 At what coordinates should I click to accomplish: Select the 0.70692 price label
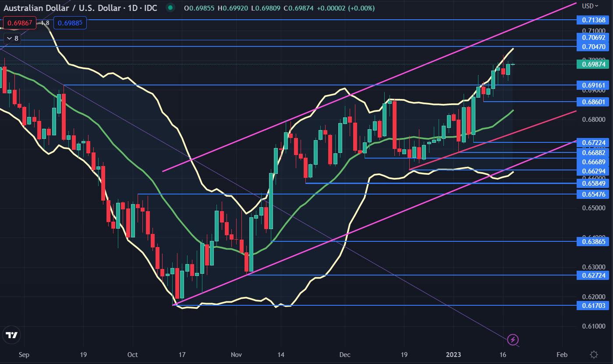click(594, 38)
